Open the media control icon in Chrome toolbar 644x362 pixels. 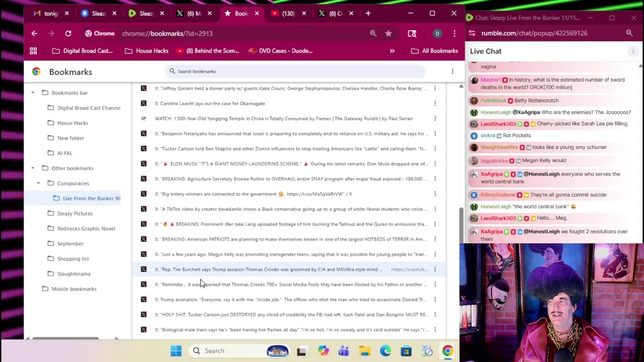pos(412,33)
